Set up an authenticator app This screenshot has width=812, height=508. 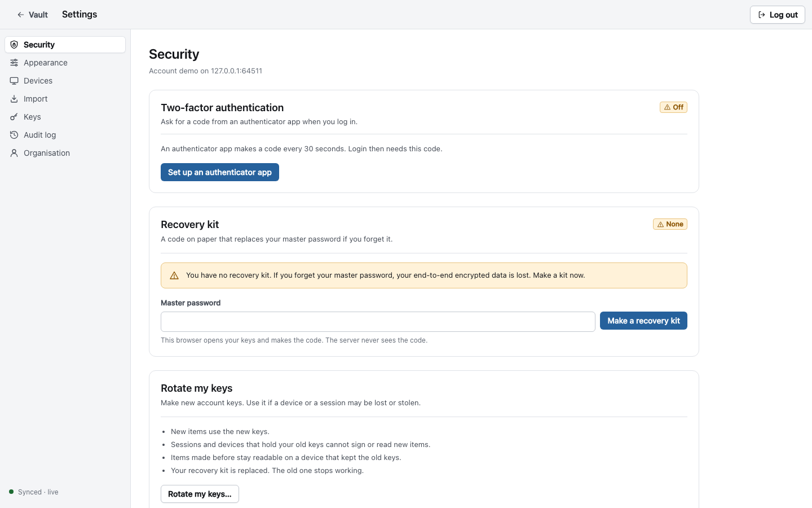(220, 172)
